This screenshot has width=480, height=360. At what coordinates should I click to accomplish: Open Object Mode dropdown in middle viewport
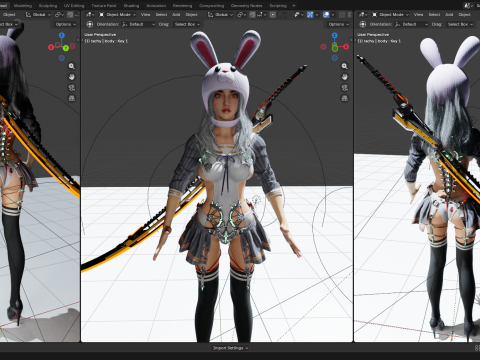(117, 15)
